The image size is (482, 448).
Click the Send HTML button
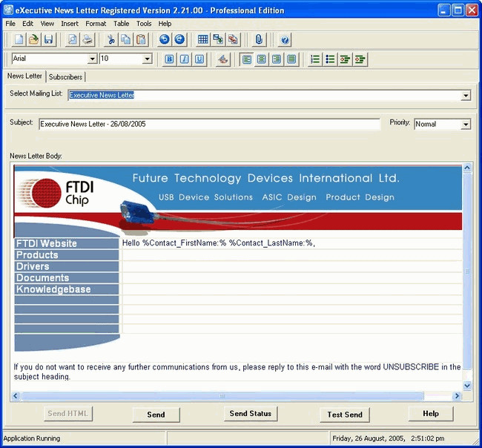[68, 414]
